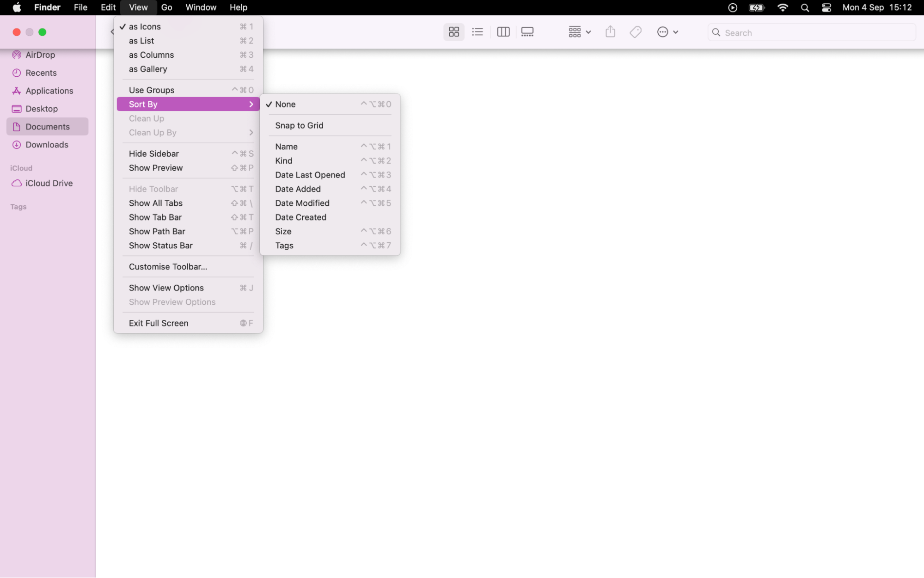The width and height of the screenshot is (924, 578).
Task: Toggle Snap to Grid option
Action: point(330,126)
